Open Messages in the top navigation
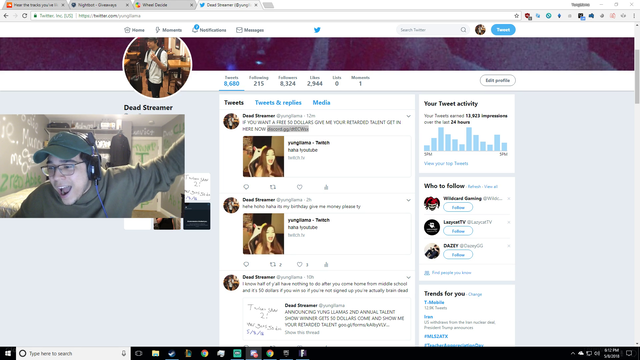640x360 pixels. (x=250, y=30)
